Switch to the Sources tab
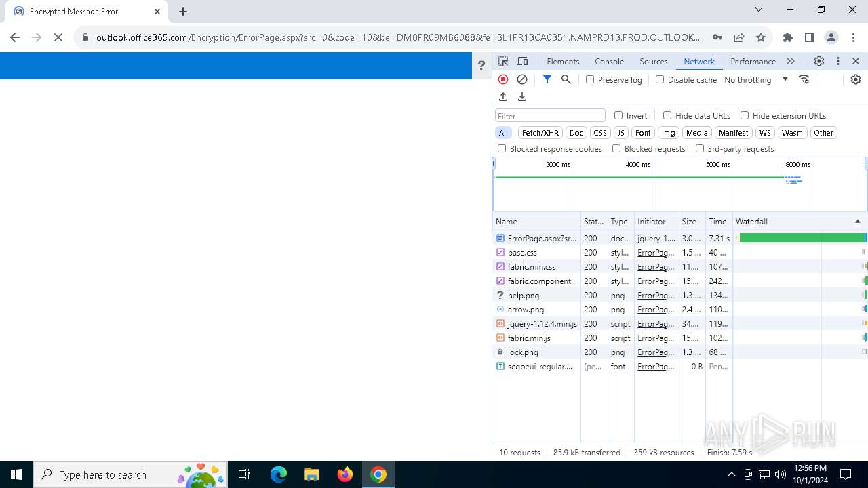 tap(654, 61)
